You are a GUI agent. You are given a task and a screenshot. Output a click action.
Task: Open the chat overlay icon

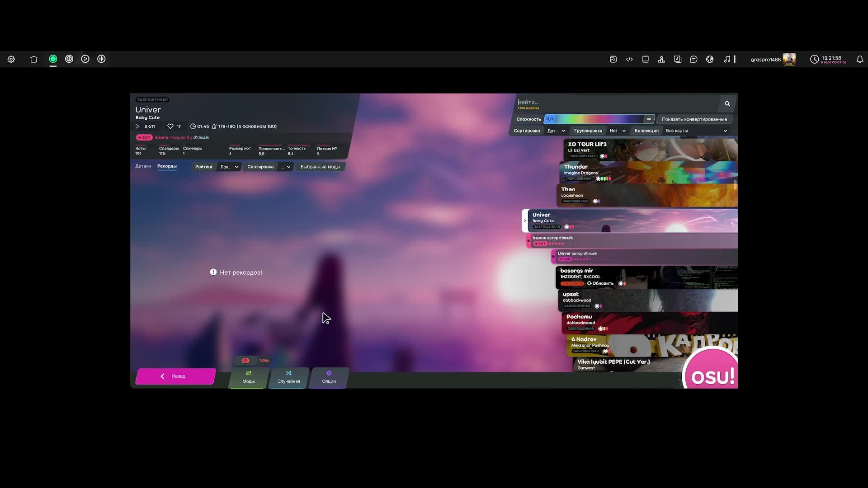(693, 59)
